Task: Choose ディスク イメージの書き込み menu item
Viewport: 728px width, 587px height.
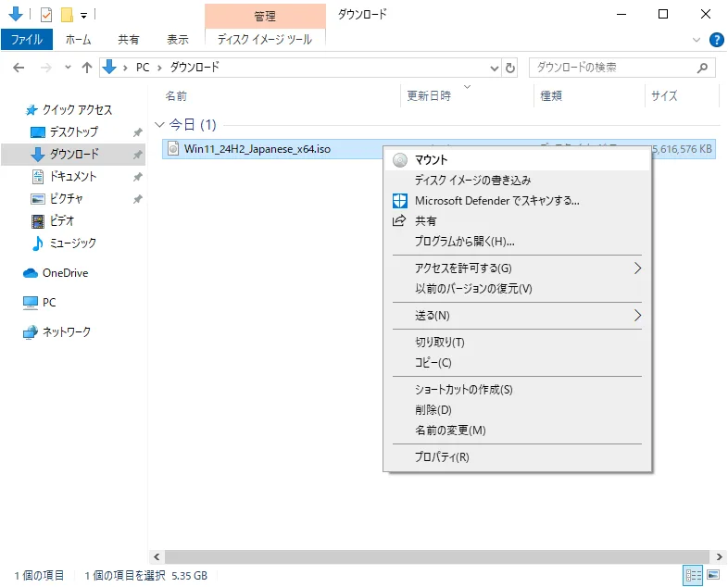Action: (x=517, y=180)
